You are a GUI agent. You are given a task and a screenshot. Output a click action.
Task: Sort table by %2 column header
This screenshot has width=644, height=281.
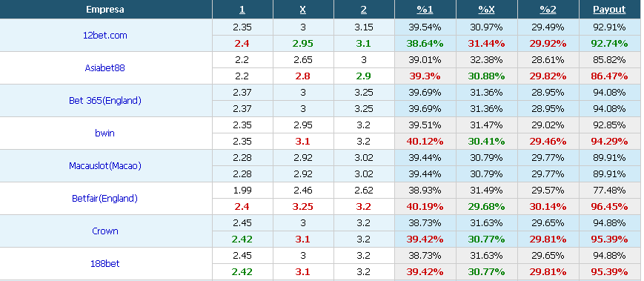548,10
